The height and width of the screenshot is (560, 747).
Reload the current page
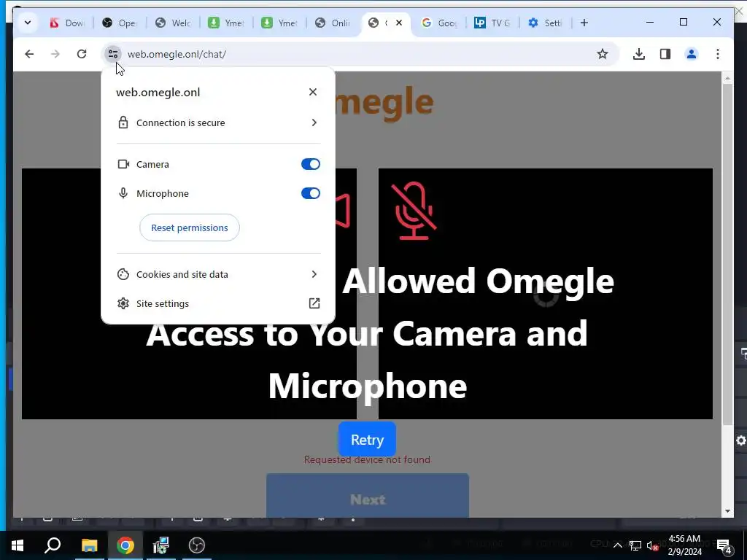(82, 54)
